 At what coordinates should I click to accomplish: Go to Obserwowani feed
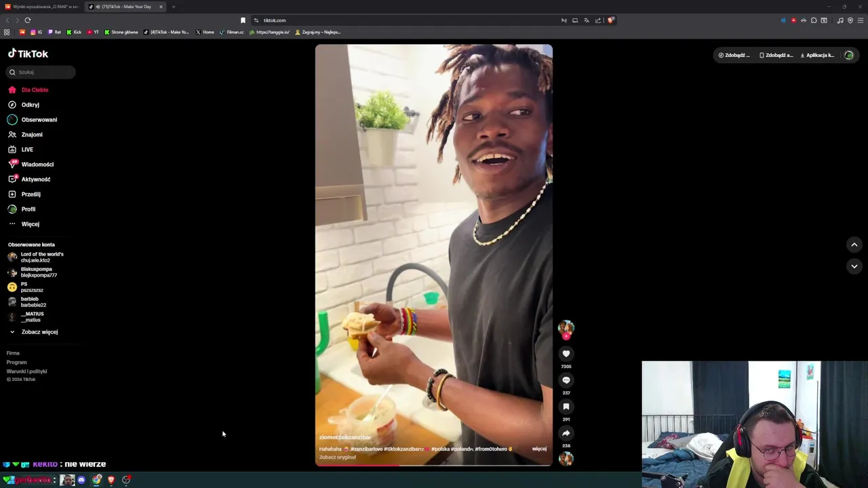(33, 119)
